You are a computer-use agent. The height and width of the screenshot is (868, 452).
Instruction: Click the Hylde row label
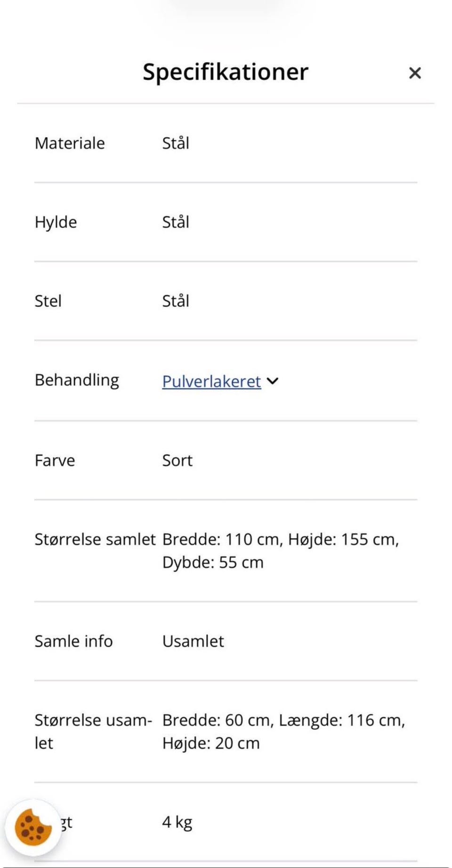[x=56, y=222]
